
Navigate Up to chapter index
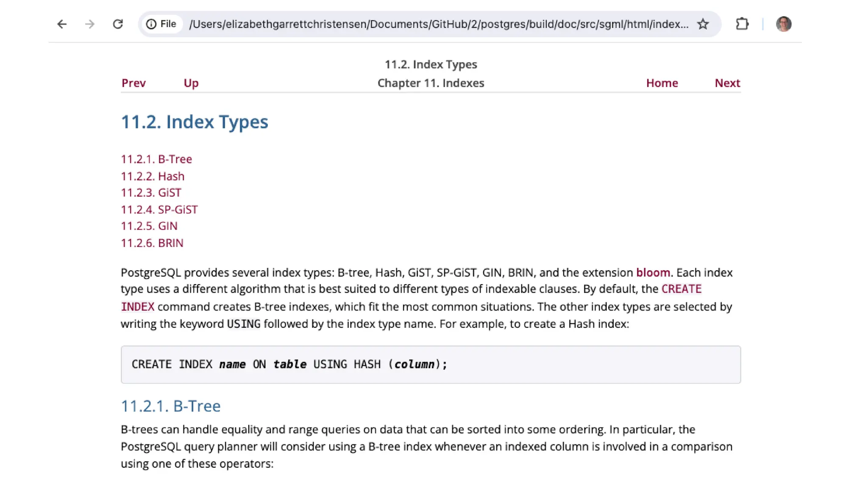tap(191, 83)
